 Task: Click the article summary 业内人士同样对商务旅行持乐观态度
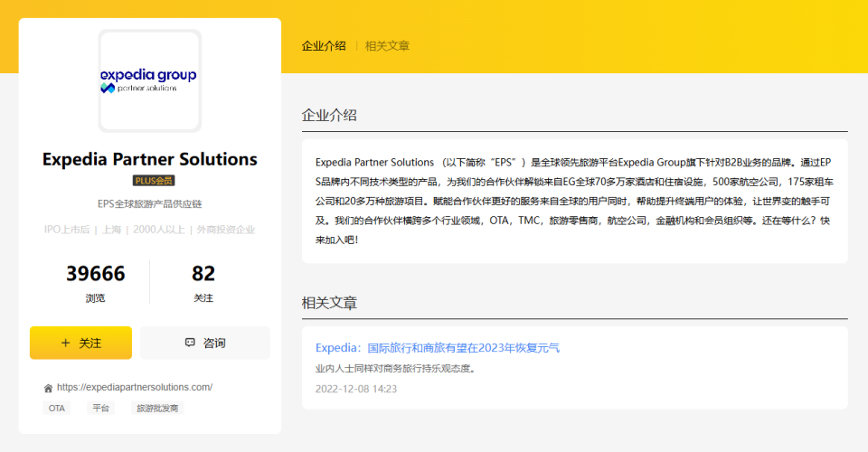(396, 369)
